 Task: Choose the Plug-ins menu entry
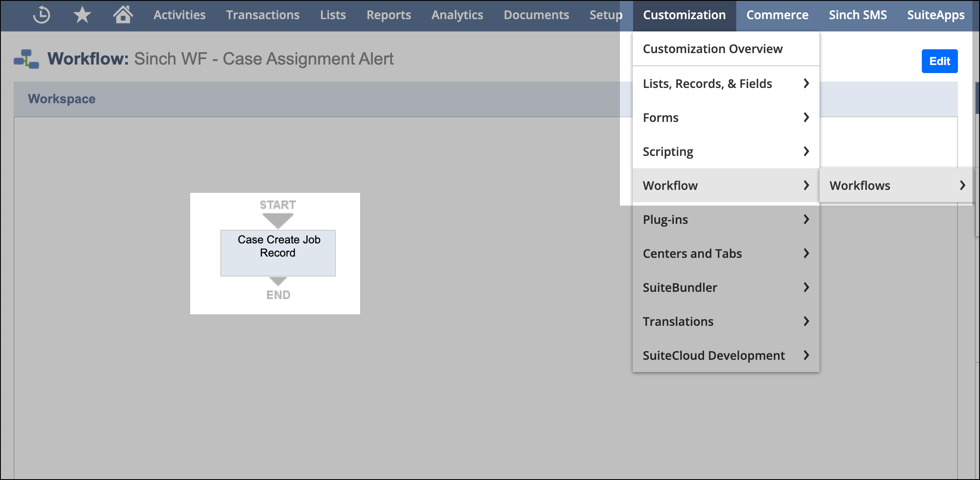pos(726,219)
